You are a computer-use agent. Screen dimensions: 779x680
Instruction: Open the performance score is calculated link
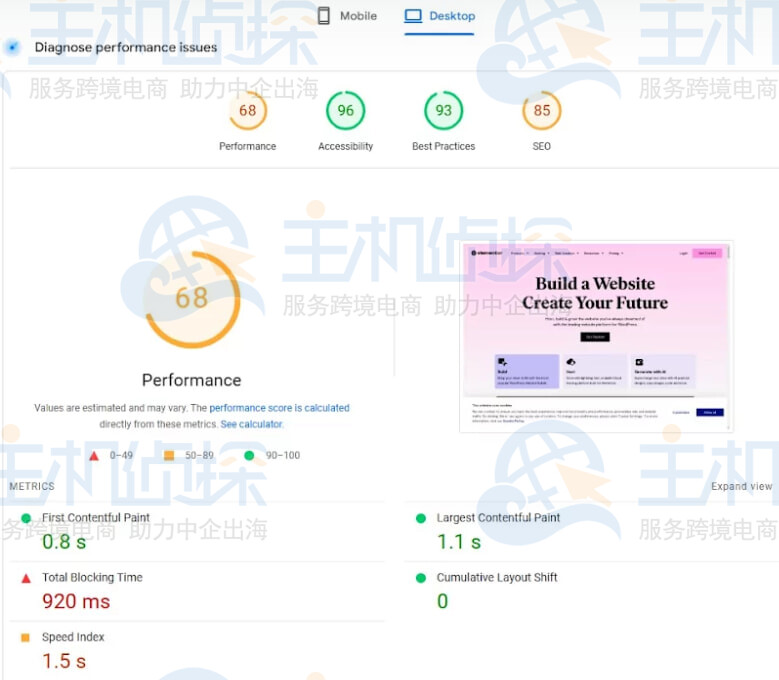click(279, 408)
